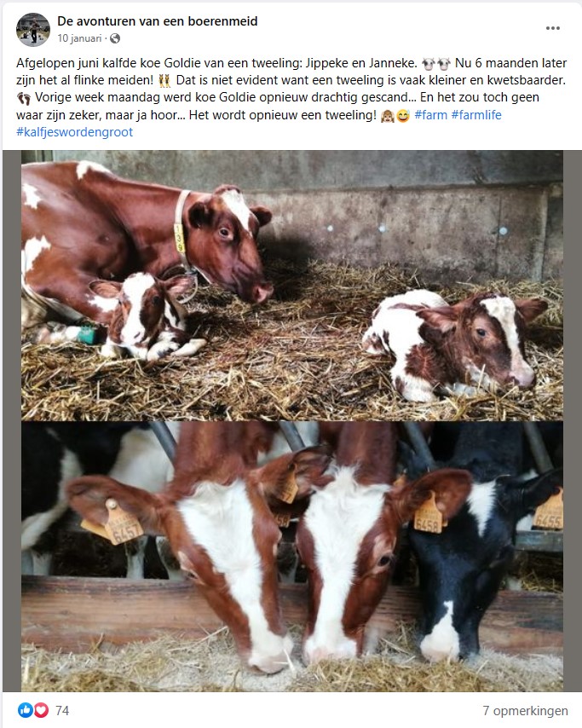
Task: Click the red heart love reaction icon
Action: point(41,710)
